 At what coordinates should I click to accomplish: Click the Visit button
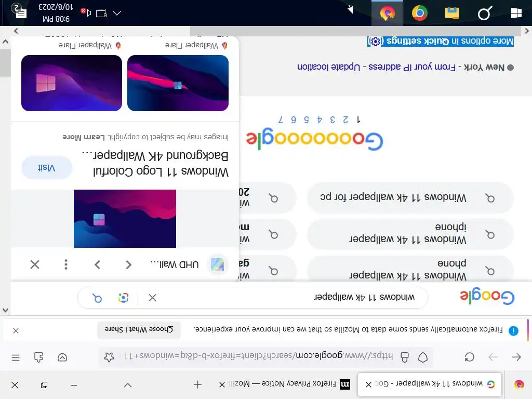pos(47,168)
